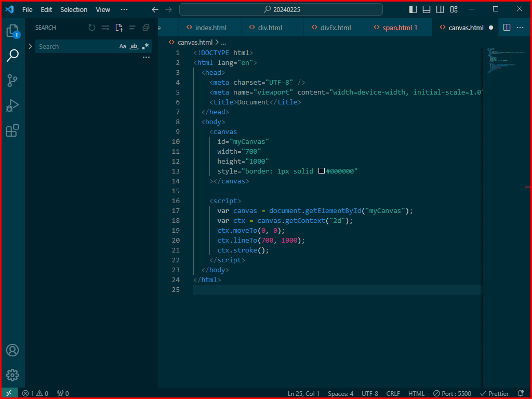Click the Clear Search Results icon

(105, 28)
